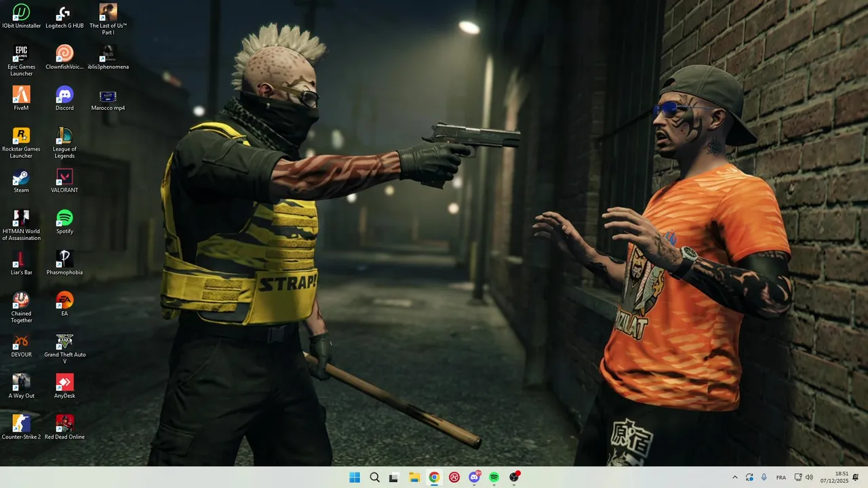868x488 pixels.
Task: Select the A Way Out desktop icon
Action: 21,386
